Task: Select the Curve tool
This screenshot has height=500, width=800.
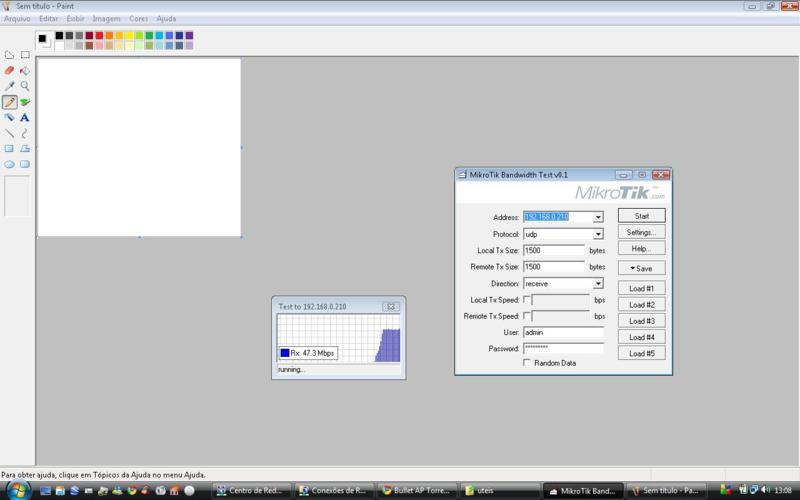Action: (25, 133)
